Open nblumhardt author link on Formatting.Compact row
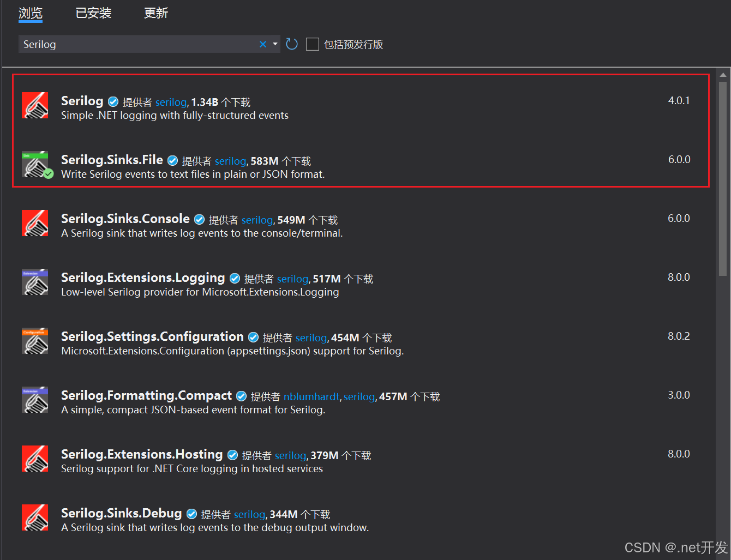The image size is (731, 560). coord(311,396)
